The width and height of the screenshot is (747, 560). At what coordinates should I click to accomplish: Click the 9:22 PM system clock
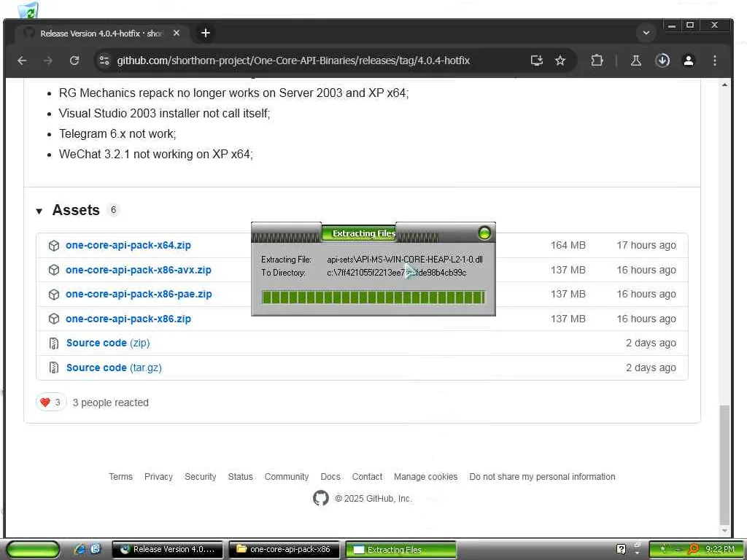pos(720,549)
